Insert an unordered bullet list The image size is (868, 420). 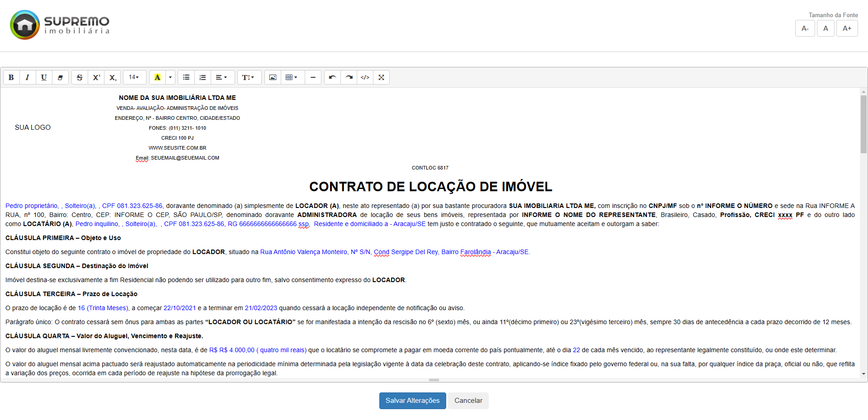click(186, 77)
